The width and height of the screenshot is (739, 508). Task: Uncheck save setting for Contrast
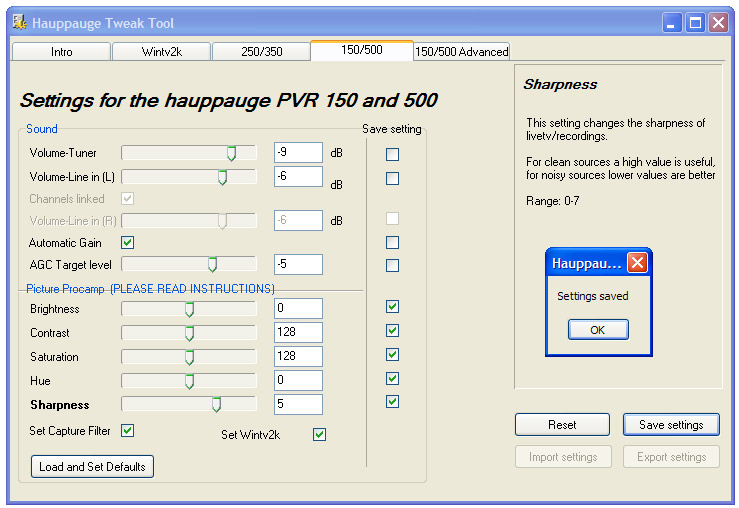[392, 330]
